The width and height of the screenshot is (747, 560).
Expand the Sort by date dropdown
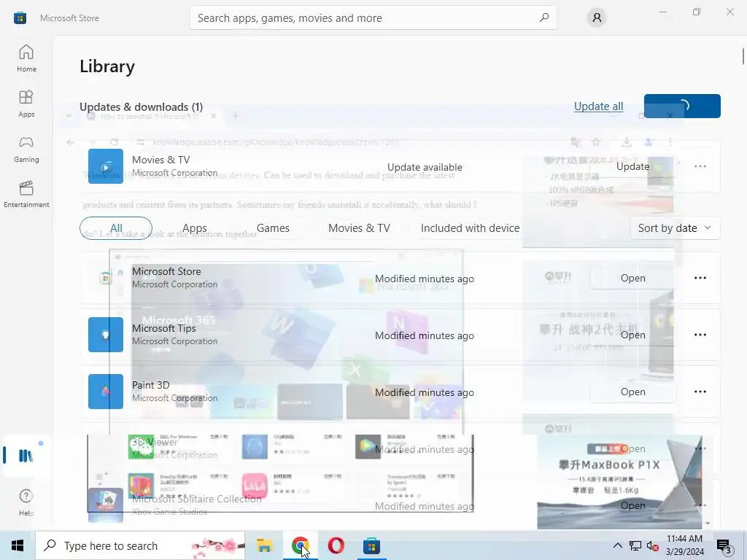675,228
